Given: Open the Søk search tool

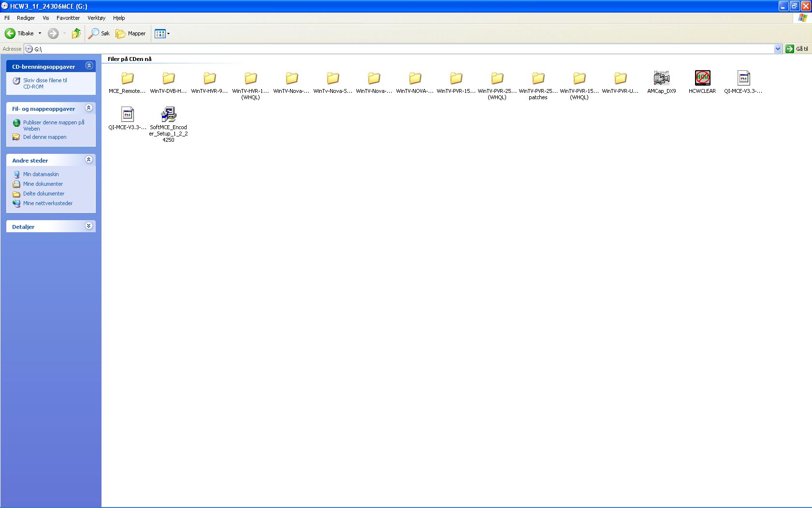Looking at the screenshot, I should coord(99,33).
